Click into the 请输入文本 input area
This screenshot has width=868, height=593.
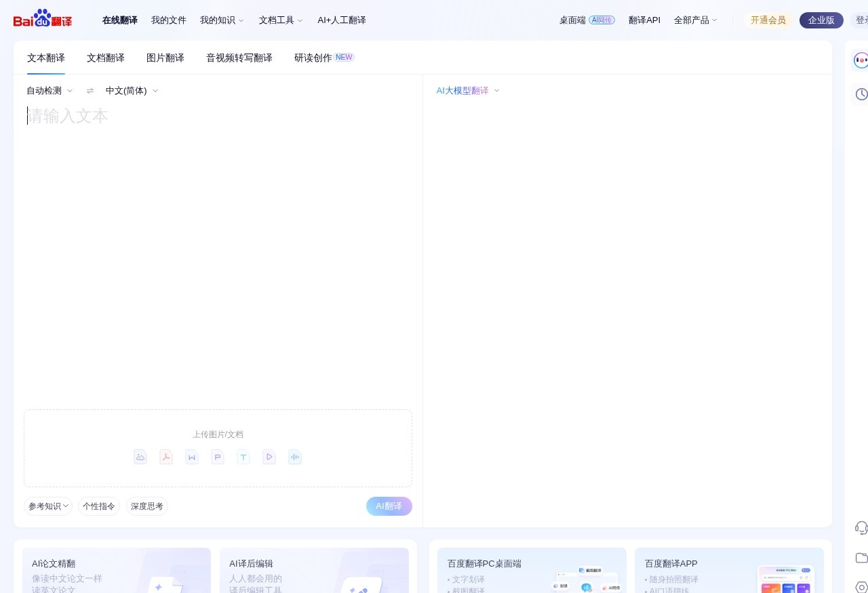click(218, 251)
